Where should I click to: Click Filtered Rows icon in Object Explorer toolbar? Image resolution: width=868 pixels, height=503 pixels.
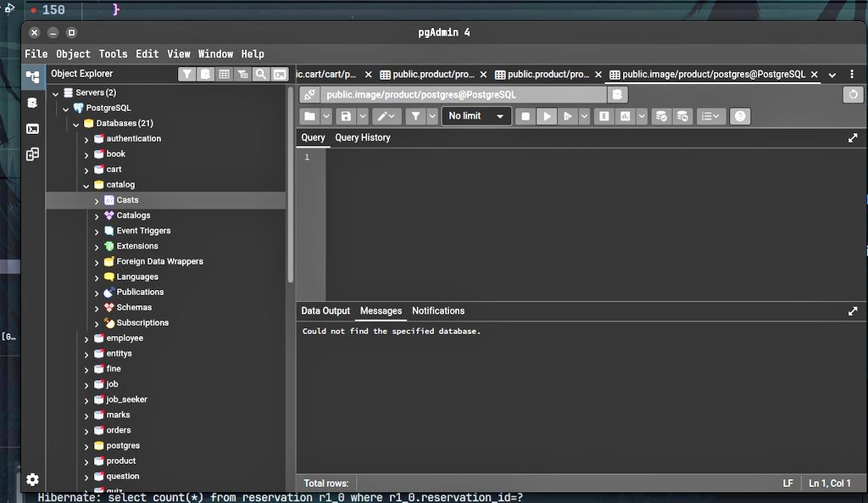pyautogui.click(x=242, y=74)
